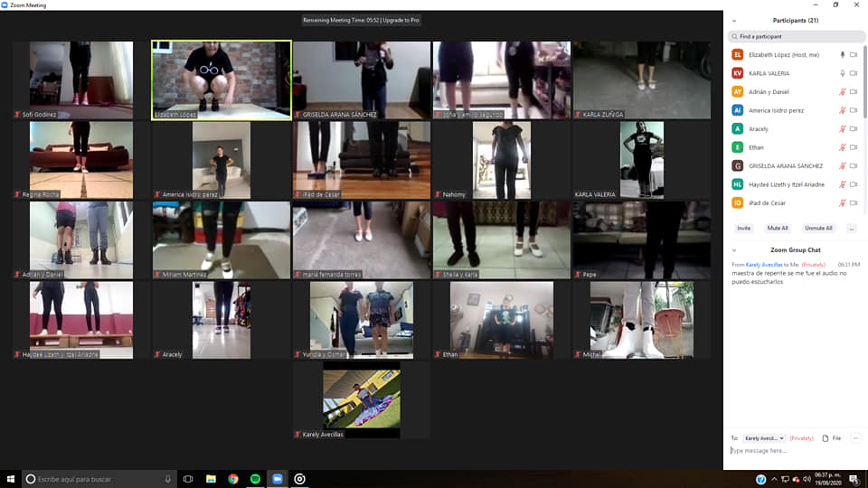This screenshot has width=868, height=488.
Task: Open Spotify from the taskbar
Action: pyautogui.click(x=255, y=479)
